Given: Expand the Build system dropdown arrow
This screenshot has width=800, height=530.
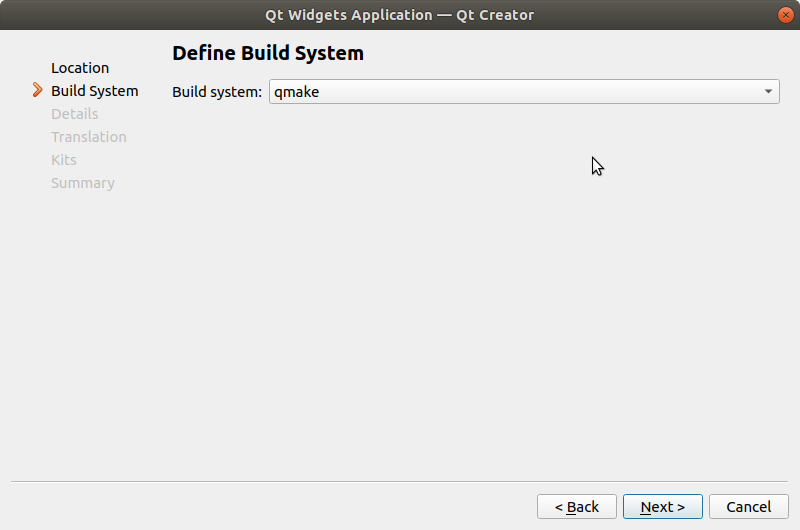Looking at the screenshot, I should 767,92.
